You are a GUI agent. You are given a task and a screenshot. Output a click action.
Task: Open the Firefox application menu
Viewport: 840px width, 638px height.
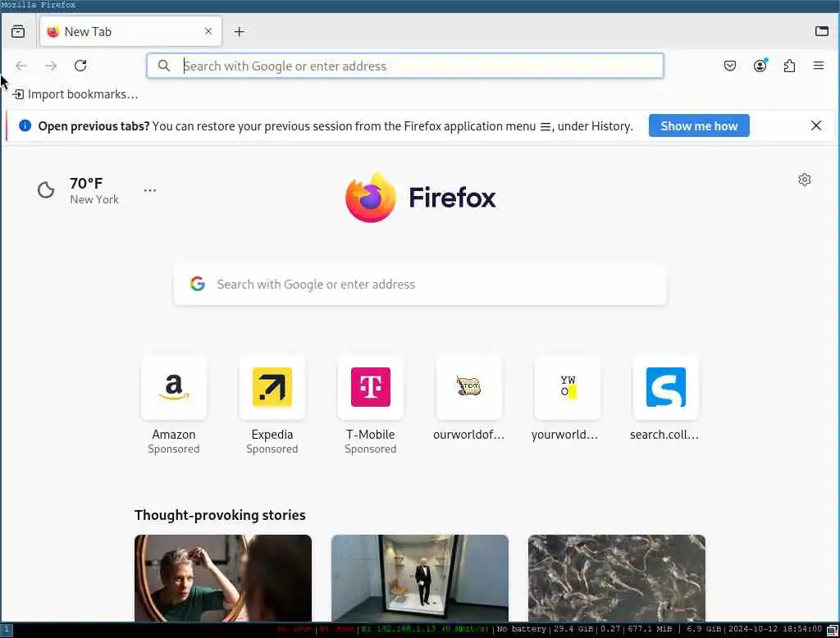point(819,66)
